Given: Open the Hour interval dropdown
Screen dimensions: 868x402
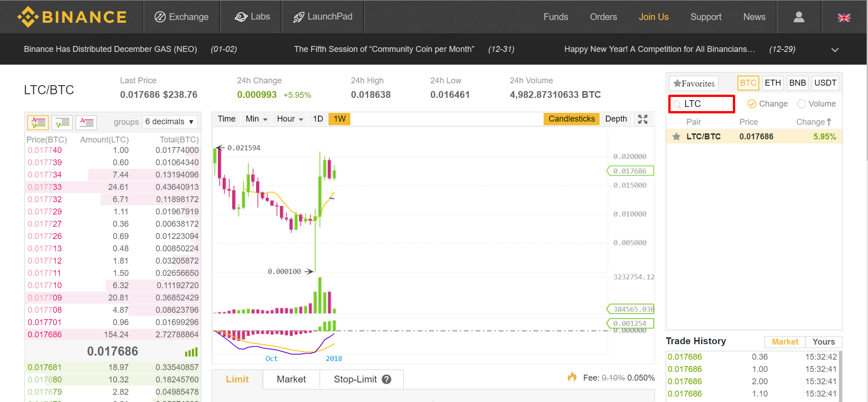Looking at the screenshot, I should (x=290, y=119).
